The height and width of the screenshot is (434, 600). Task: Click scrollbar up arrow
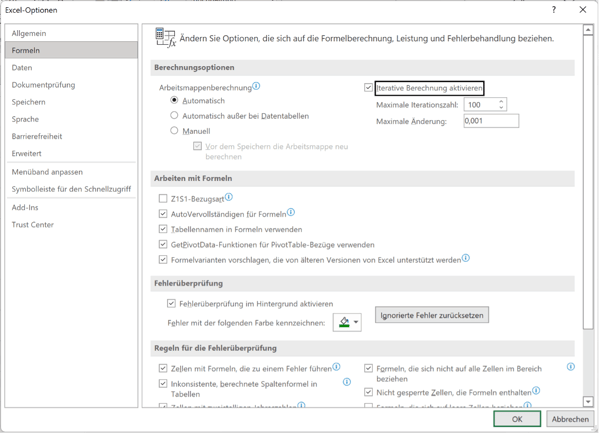click(588, 30)
